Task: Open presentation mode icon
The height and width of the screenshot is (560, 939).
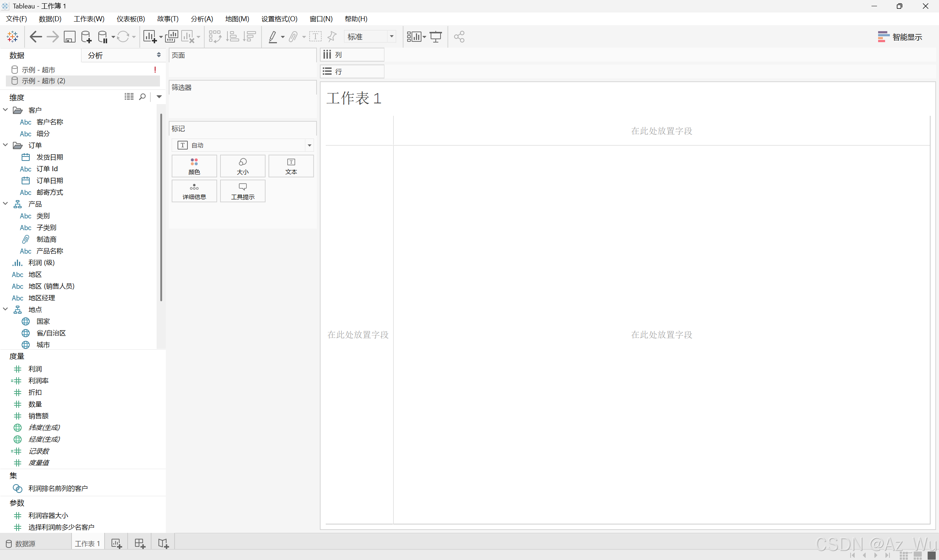Action: coord(436,37)
